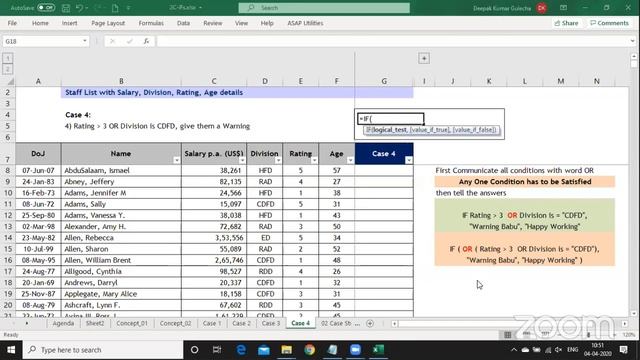Open the ASAP Utilities tab

tap(305, 23)
